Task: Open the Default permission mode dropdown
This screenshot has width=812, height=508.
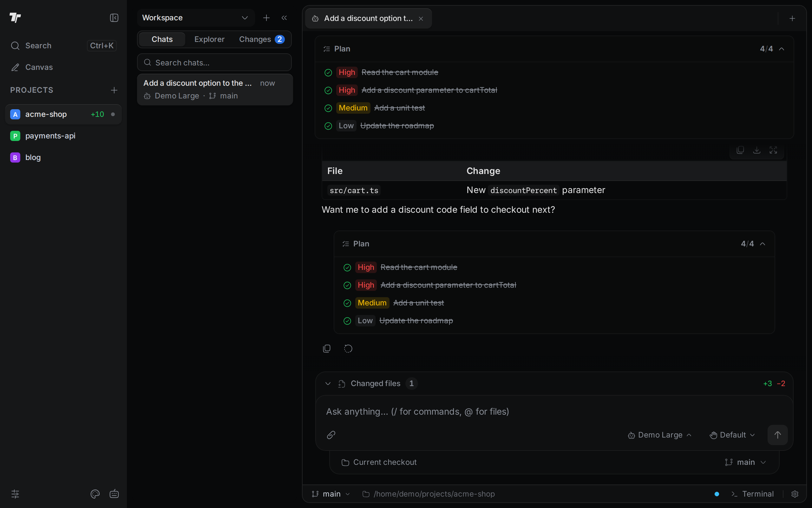Action: point(732,435)
